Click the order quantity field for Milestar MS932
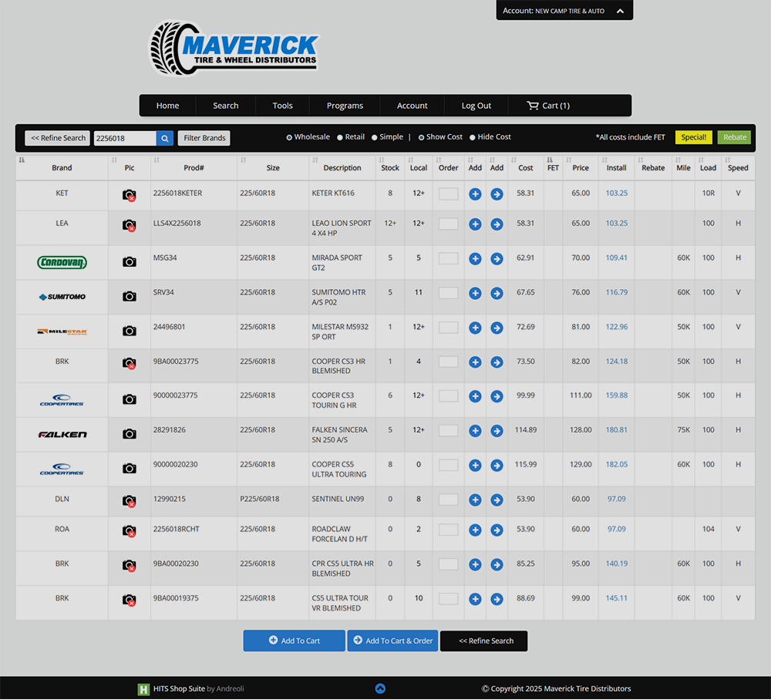Screen dimensions: 771x700 point(448,328)
